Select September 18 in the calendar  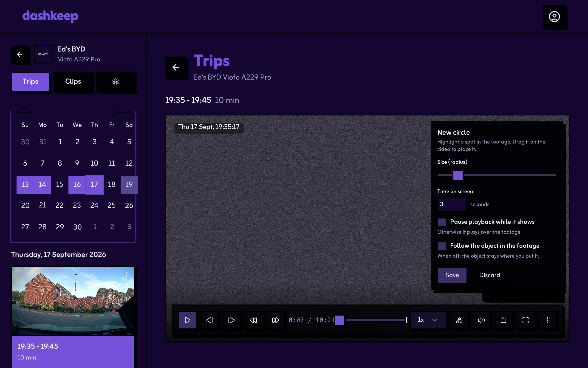tap(112, 185)
